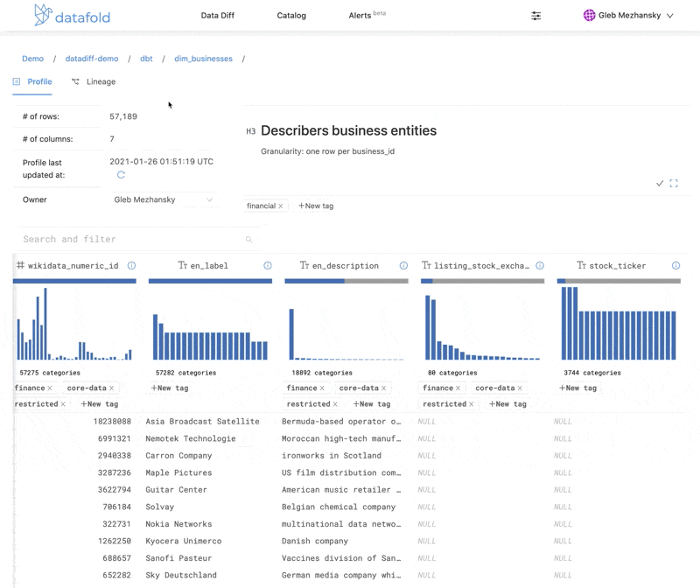Image resolution: width=700 pixels, height=588 pixels.
Task: Go to Demo breadcrumb
Action: 33,59
